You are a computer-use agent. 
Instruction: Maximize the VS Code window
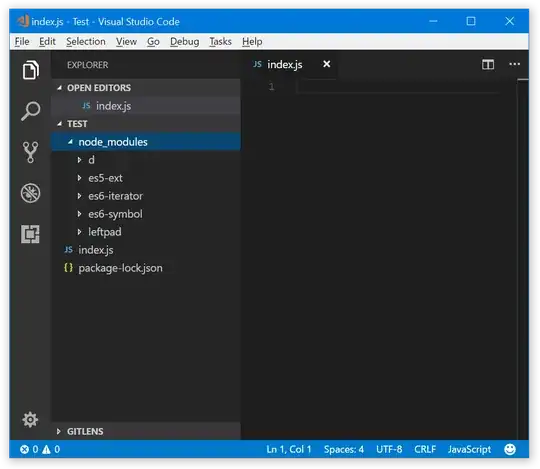click(x=471, y=21)
